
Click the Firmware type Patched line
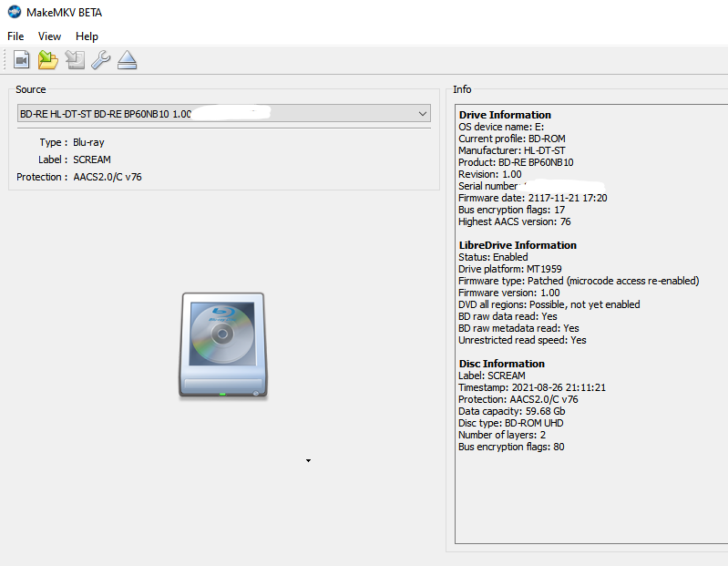point(579,281)
